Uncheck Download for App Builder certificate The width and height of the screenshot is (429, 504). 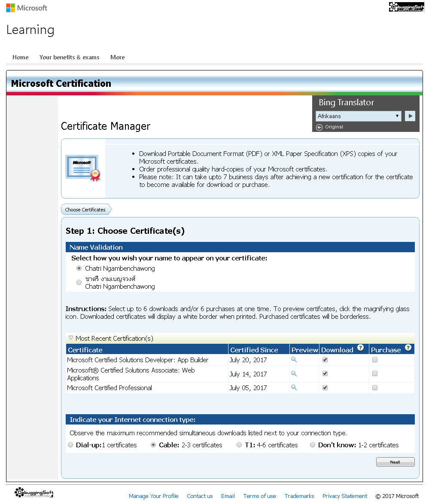click(x=325, y=360)
